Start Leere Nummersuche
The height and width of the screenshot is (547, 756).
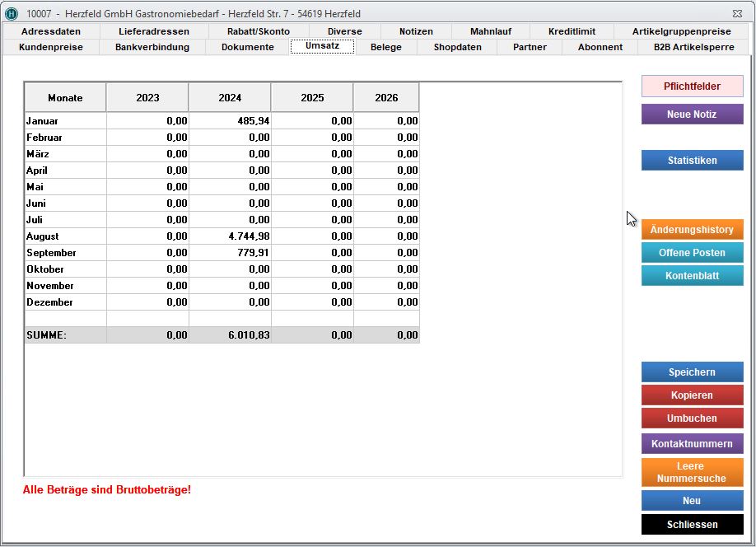click(692, 472)
